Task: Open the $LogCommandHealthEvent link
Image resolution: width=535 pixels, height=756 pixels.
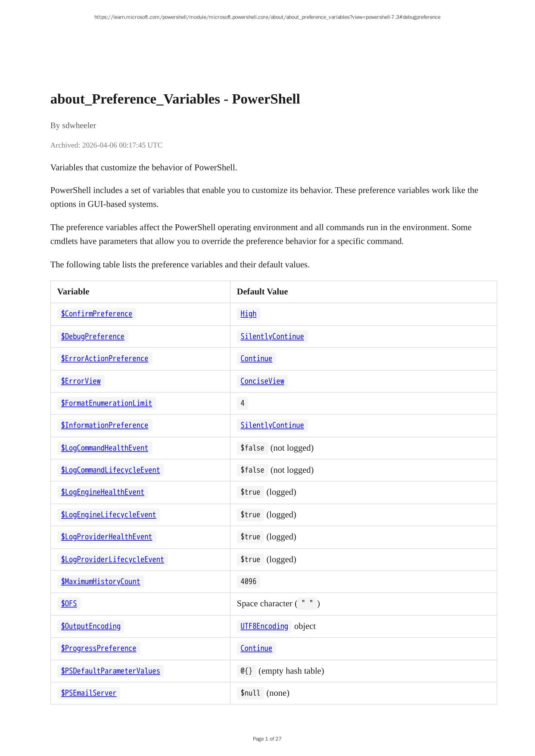Action: (x=104, y=448)
